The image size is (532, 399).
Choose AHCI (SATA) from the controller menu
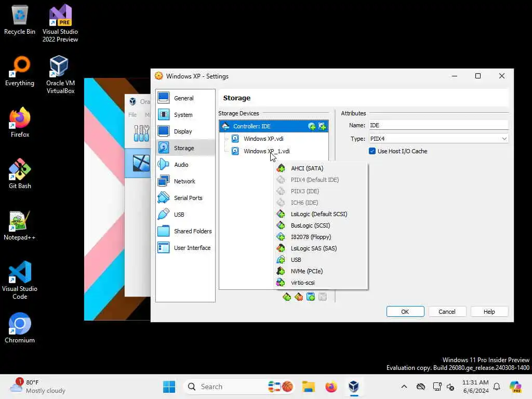tap(321, 168)
